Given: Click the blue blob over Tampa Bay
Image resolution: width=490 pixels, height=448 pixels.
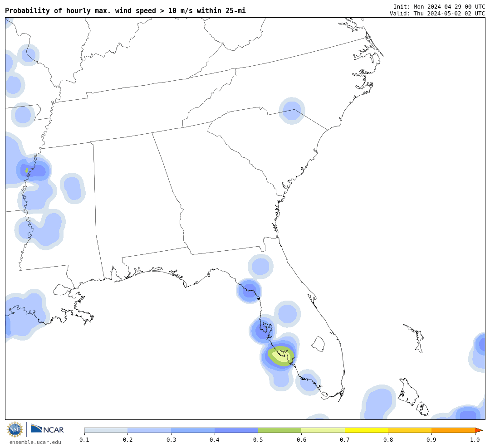Looking at the screenshot, I should pyautogui.click(x=262, y=331).
